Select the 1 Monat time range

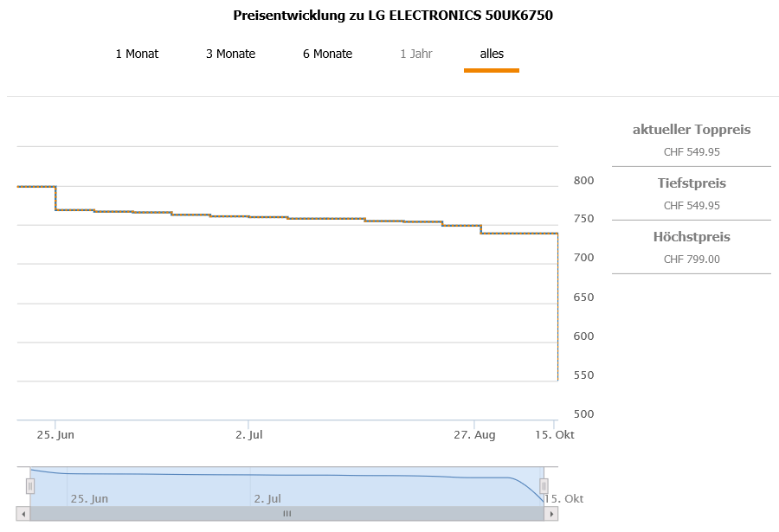point(137,54)
